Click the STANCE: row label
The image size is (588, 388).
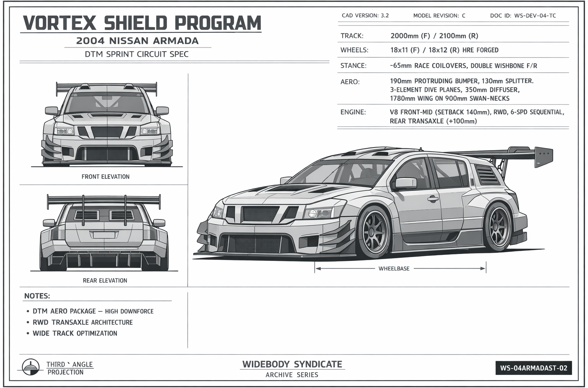pyautogui.click(x=353, y=65)
